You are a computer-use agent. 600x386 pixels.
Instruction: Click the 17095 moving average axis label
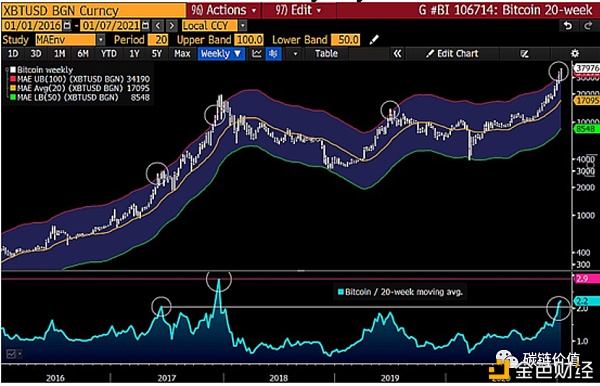587,101
